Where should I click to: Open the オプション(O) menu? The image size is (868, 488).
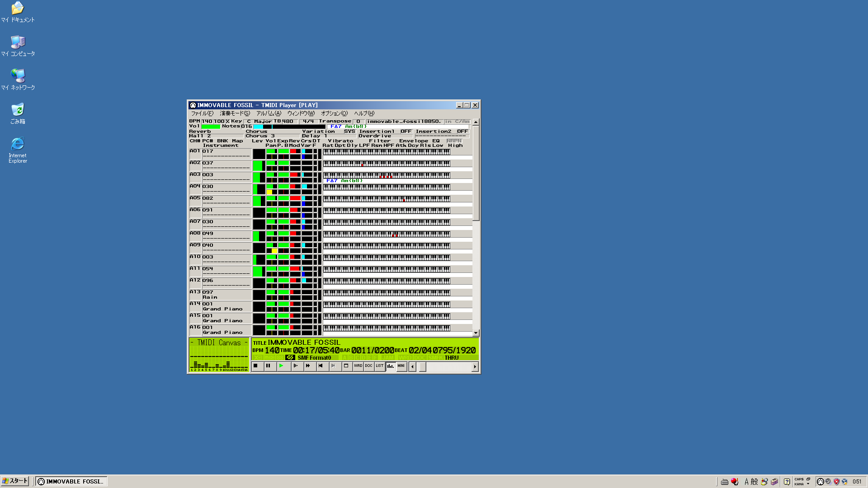(x=334, y=113)
